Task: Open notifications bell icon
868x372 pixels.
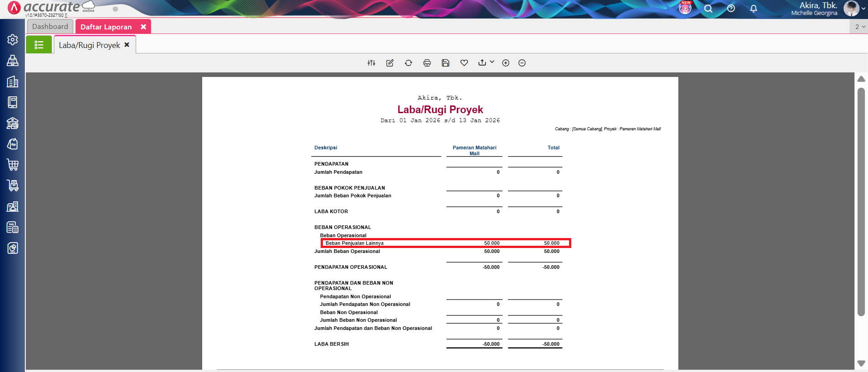Action: tap(754, 9)
